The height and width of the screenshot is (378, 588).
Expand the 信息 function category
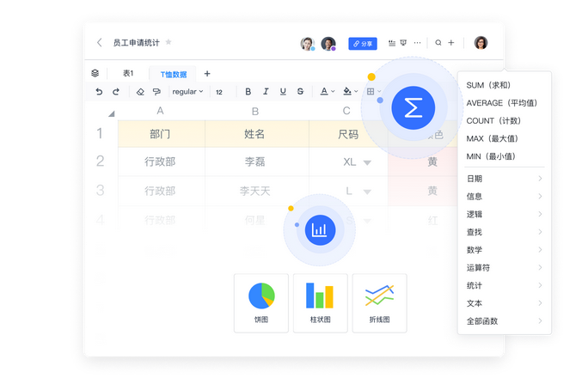[505, 197]
